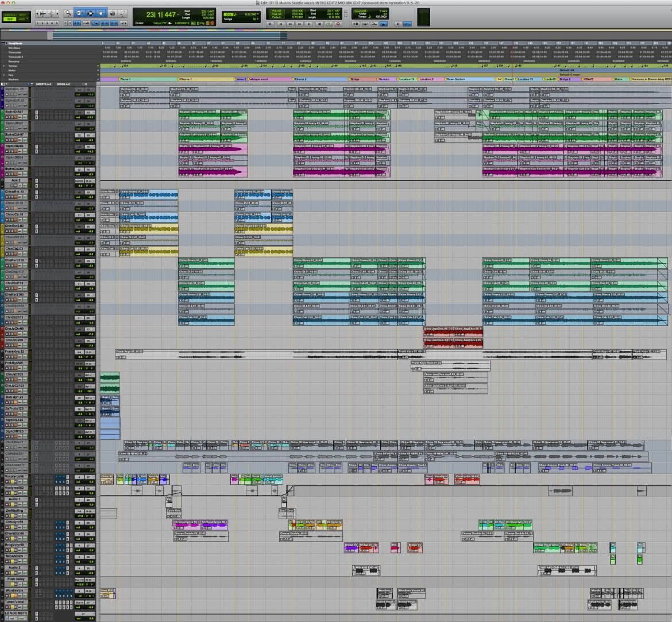Screen dimensions: 672x622
Task: Enable Shuffle edit mode
Action: [10, 14]
